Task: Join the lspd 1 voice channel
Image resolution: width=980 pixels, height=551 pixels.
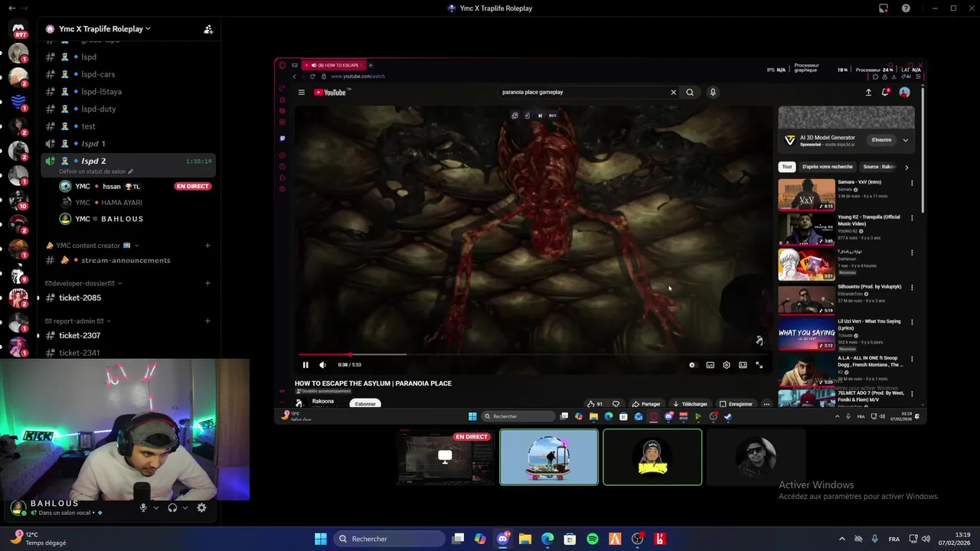Action: click(93, 144)
